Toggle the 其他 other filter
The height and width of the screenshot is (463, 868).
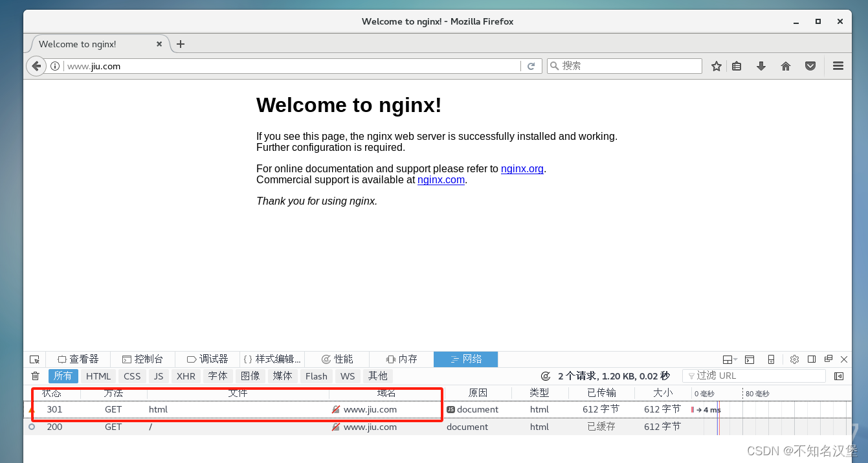[378, 376]
